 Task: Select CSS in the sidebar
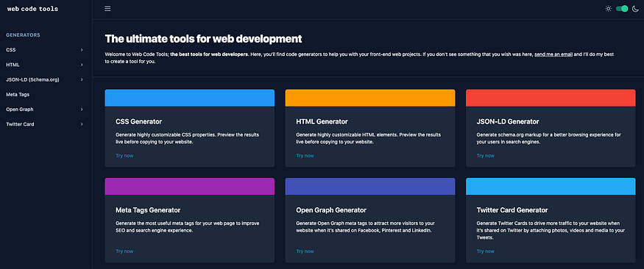tap(11, 50)
